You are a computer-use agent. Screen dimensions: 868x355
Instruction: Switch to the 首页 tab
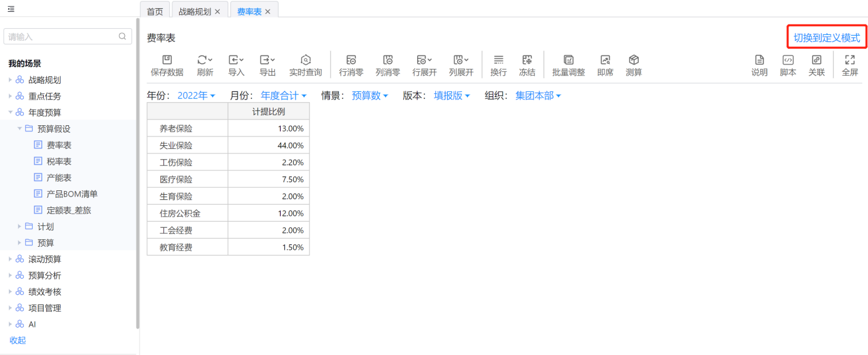[155, 11]
